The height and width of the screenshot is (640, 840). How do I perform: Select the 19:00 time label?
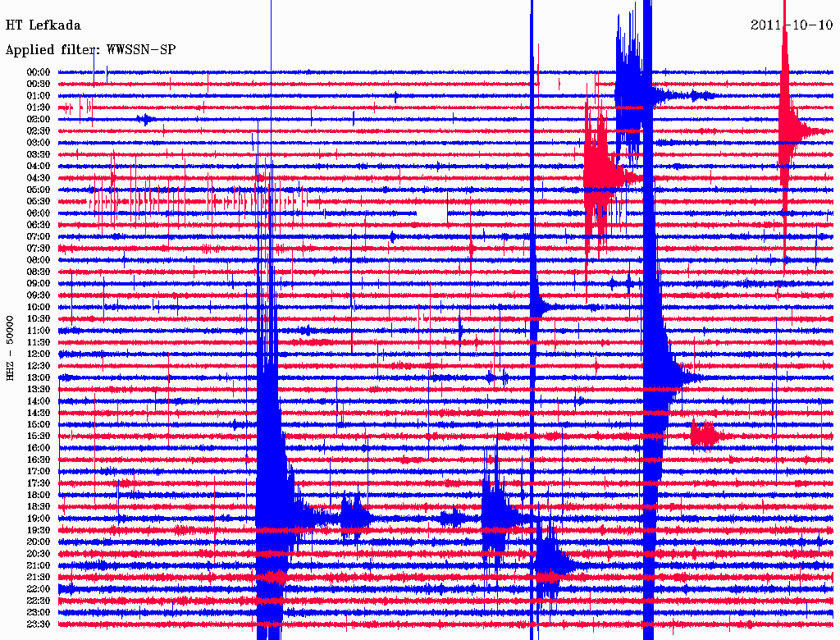[39, 519]
